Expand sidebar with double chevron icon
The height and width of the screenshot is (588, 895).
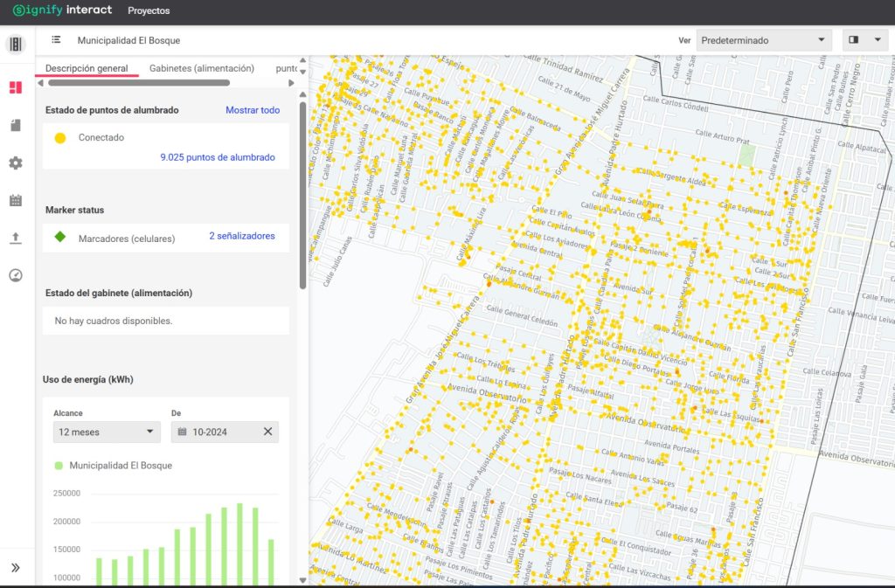click(x=15, y=568)
